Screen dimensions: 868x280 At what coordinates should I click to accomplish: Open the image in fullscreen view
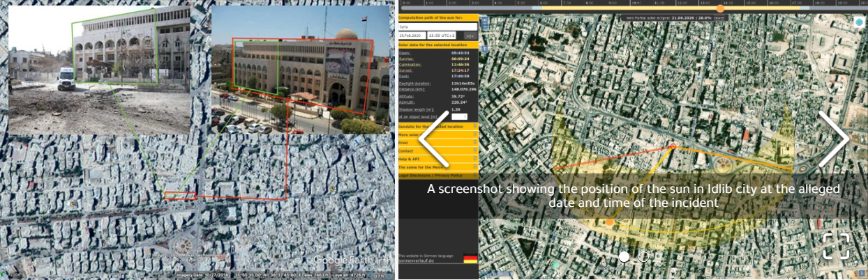[x=835, y=246]
